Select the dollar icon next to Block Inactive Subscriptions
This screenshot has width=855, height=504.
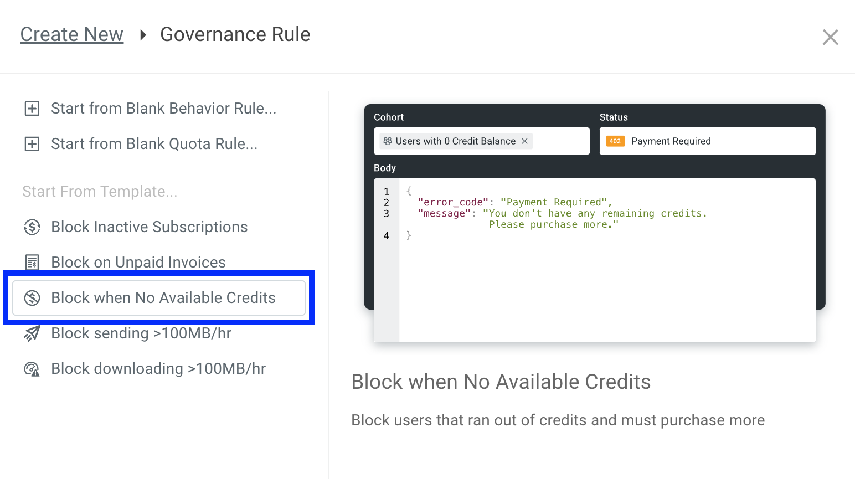tap(32, 227)
